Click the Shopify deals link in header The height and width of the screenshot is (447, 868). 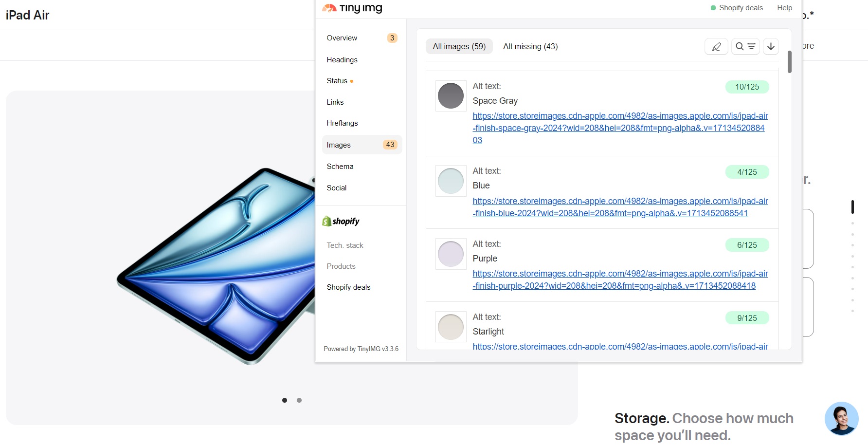point(741,8)
